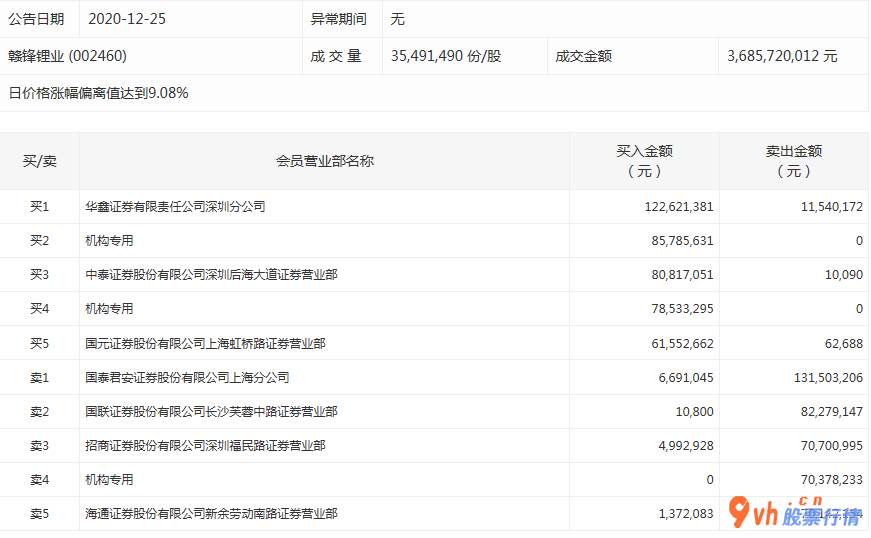This screenshot has height=538, width=871.
Task: Click 国泰君安证券股份有限公司上海分公司
Action: (x=187, y=378)
